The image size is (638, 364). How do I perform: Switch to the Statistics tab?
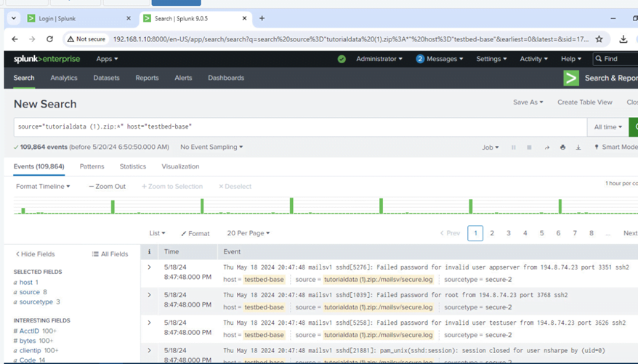pos(133,166)
